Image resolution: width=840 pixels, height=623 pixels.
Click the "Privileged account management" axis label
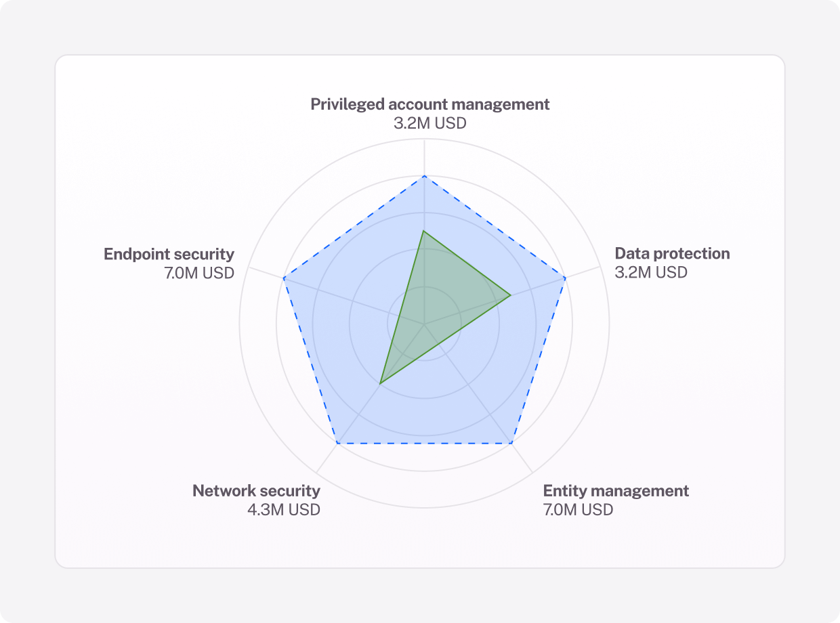pyautogui.click(x=429, y=104)
